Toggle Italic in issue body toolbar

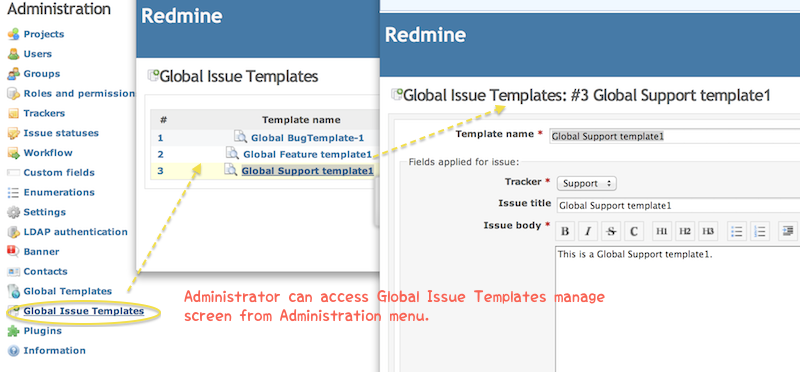coord(588,231)
